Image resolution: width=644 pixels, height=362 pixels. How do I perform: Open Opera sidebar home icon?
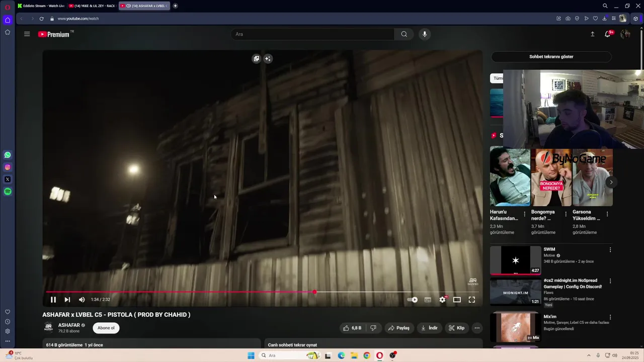[8, 20]
